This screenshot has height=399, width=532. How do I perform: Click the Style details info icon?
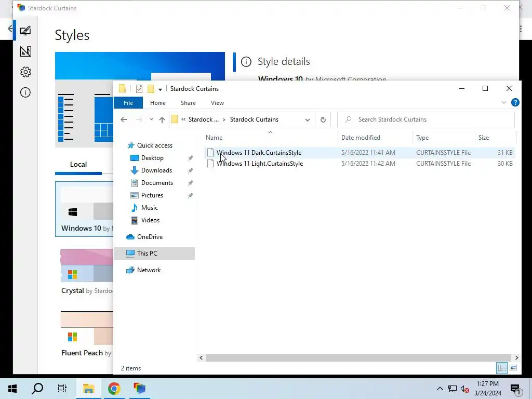(246, 62)
